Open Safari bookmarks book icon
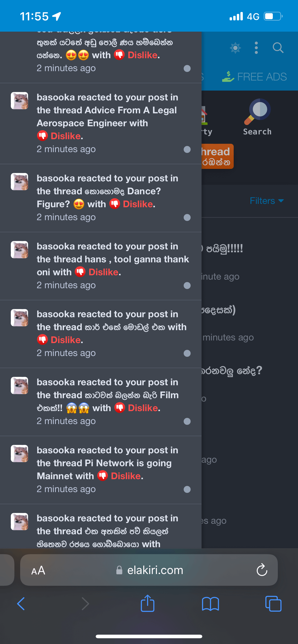298x644 pixels. pyautogui.click(x=210, y=604)
